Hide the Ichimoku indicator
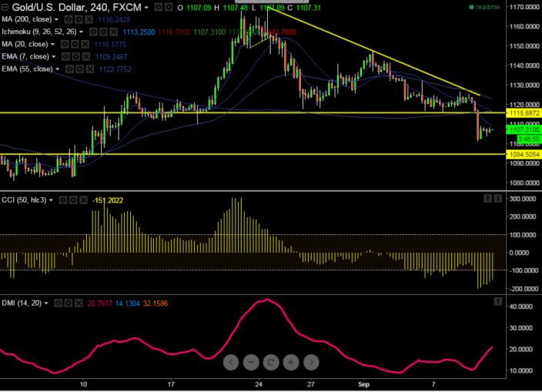 93,32
